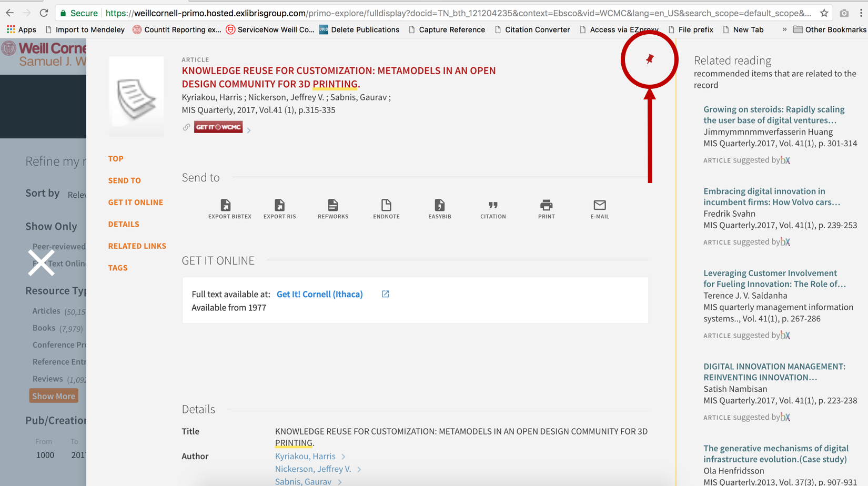Click the GET IT WCMC button
868x486 pixels.
coord(218,127)
